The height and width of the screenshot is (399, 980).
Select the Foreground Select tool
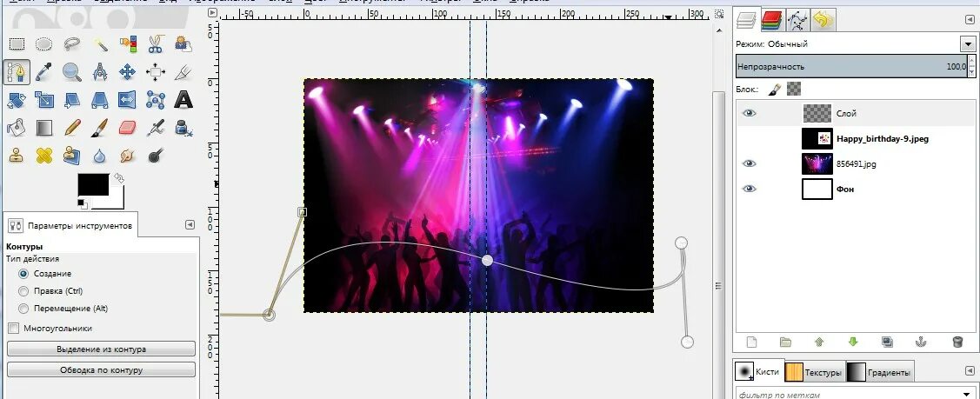point(183,43)
